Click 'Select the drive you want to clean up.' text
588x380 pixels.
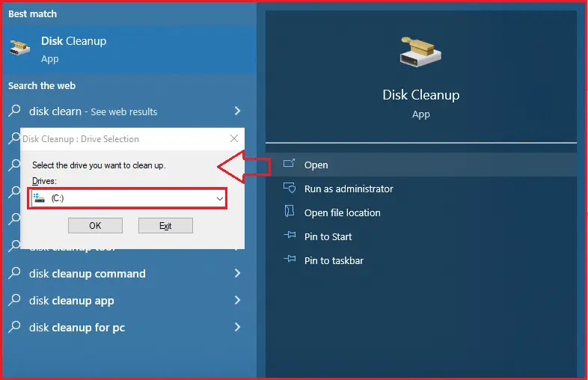(x=99, y=165)
